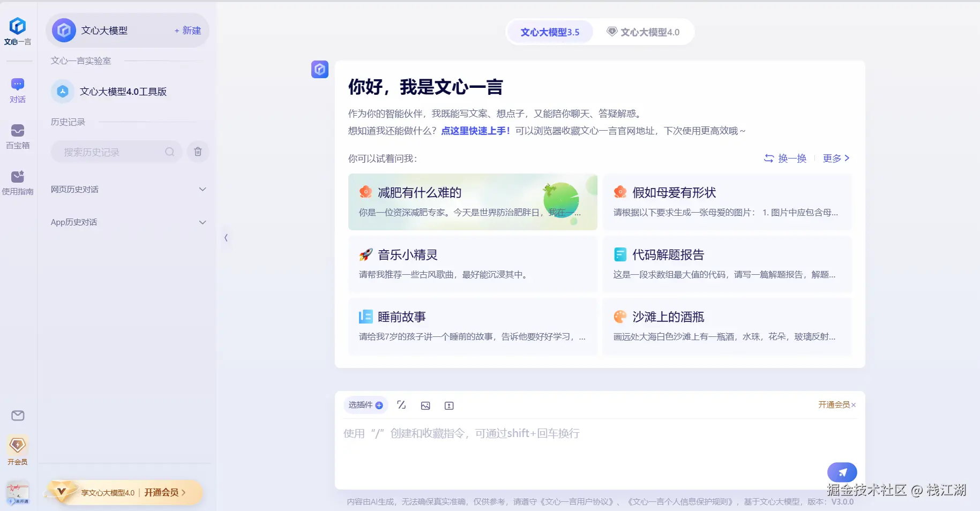The width and height of the screenshot is (980, 511).
Task: Expand the App历史对话 list
Action: point(128,222)
